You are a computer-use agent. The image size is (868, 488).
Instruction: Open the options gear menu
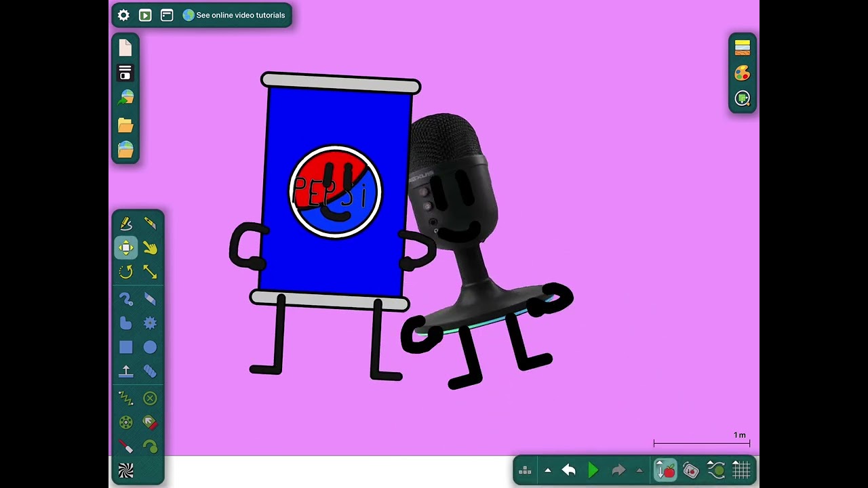click(x=123, y=15)
